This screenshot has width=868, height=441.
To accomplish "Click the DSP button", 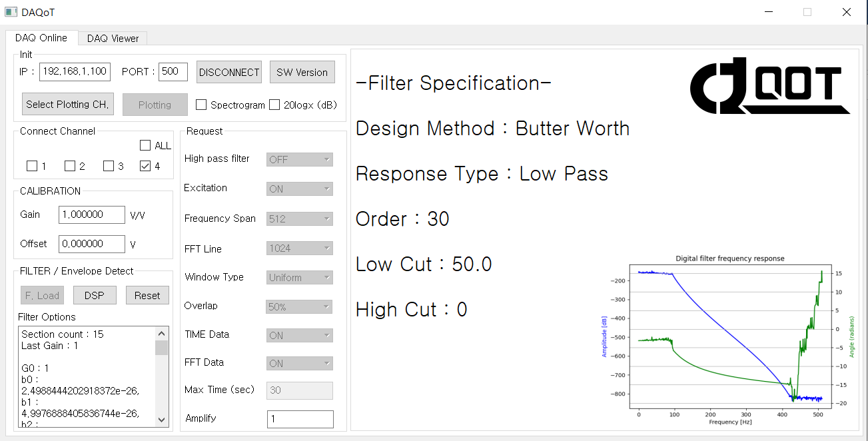I will tap(95, 296).
